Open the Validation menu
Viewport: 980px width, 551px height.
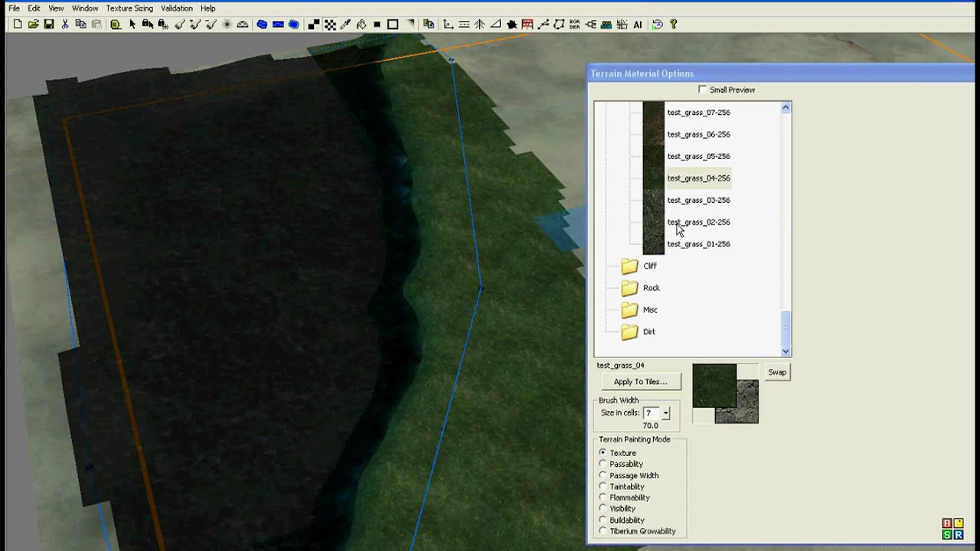point(177,8)
